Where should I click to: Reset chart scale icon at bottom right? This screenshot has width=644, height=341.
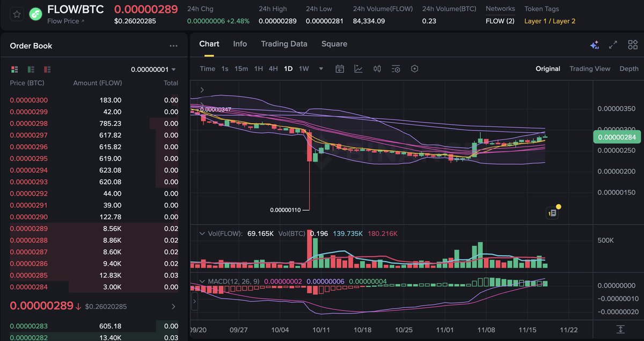click(x=620, y=329)
